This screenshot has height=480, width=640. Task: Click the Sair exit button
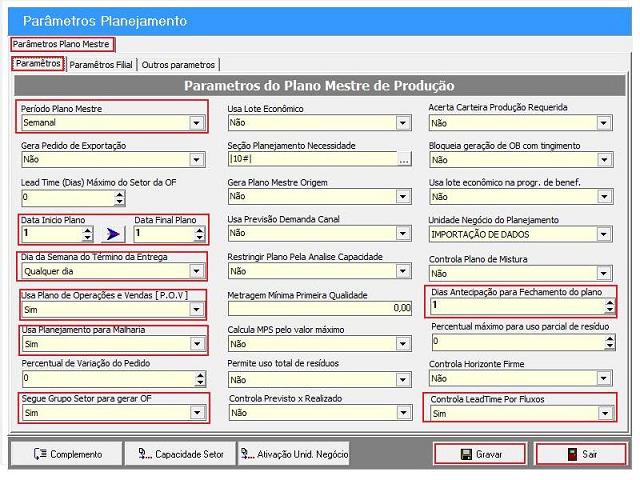[581, 454]
